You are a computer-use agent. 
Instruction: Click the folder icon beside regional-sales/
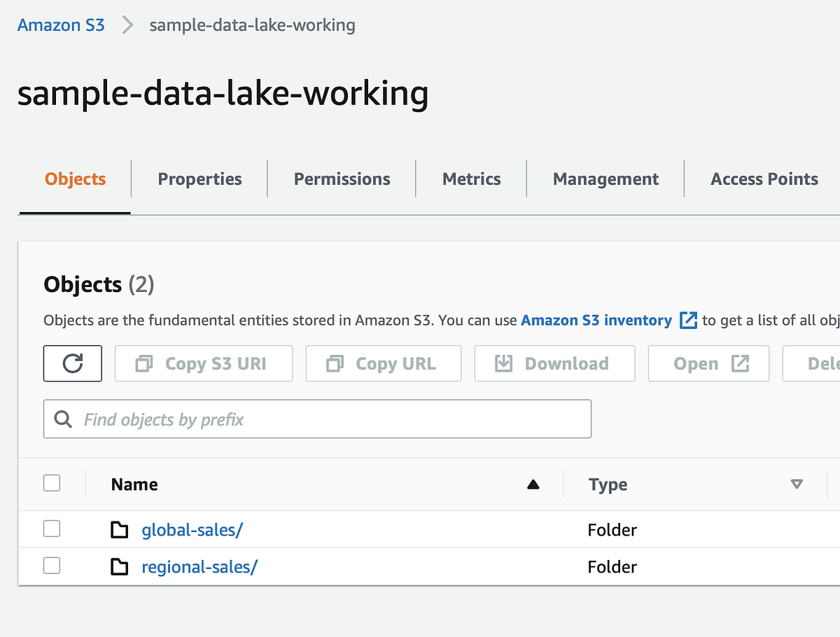tap(120, 566)
